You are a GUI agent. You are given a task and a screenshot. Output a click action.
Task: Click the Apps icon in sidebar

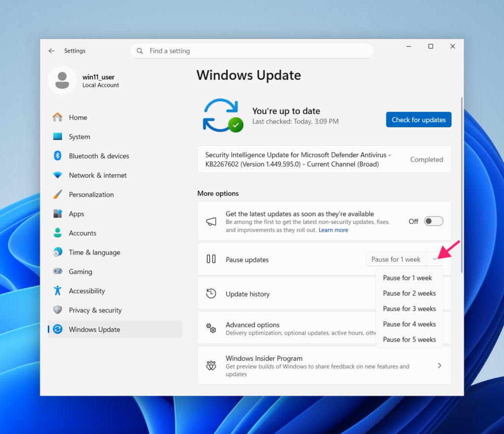tap(58, 214)
